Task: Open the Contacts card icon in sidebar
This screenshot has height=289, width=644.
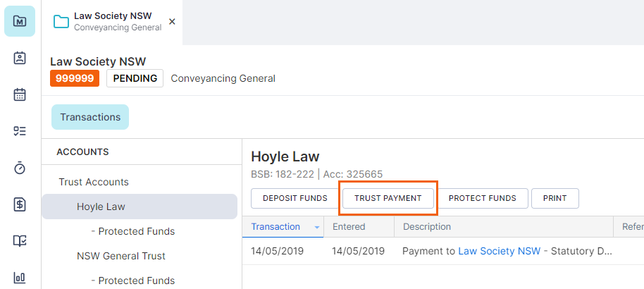Action: (20, 58)
